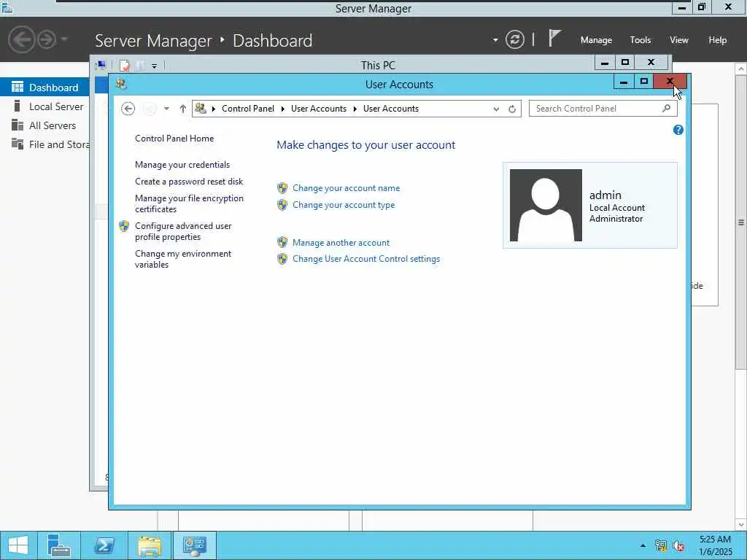Expand the arrow after first User Accounts breadcrumb
Screen dimensions: 747x560
[355, 109]
